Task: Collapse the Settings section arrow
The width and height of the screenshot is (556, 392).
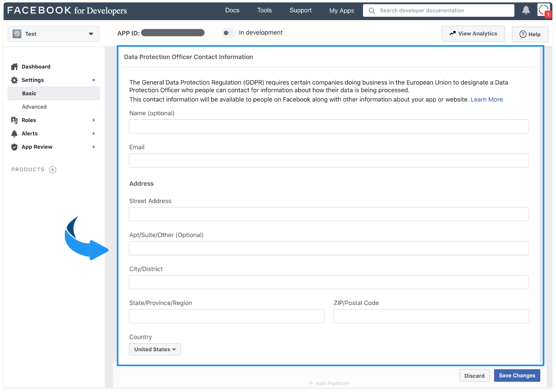Action: pos(93,80)
